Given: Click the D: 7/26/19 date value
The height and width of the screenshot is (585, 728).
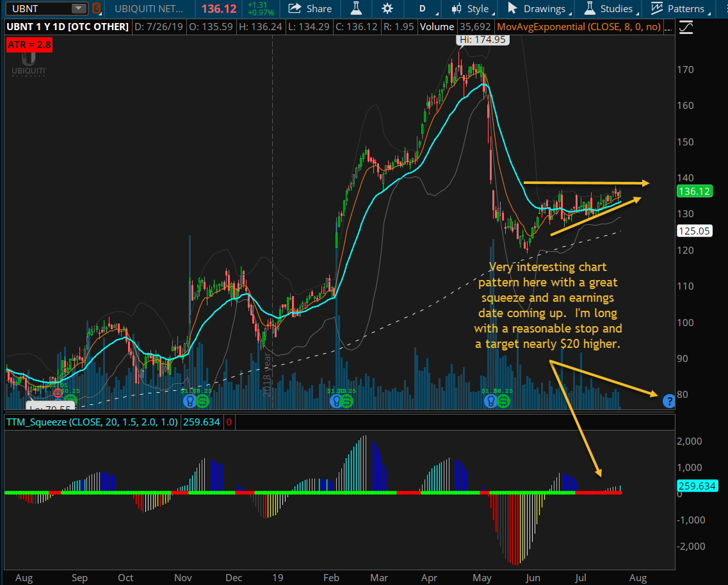Looking at the screenshot, I should (159, 26).
